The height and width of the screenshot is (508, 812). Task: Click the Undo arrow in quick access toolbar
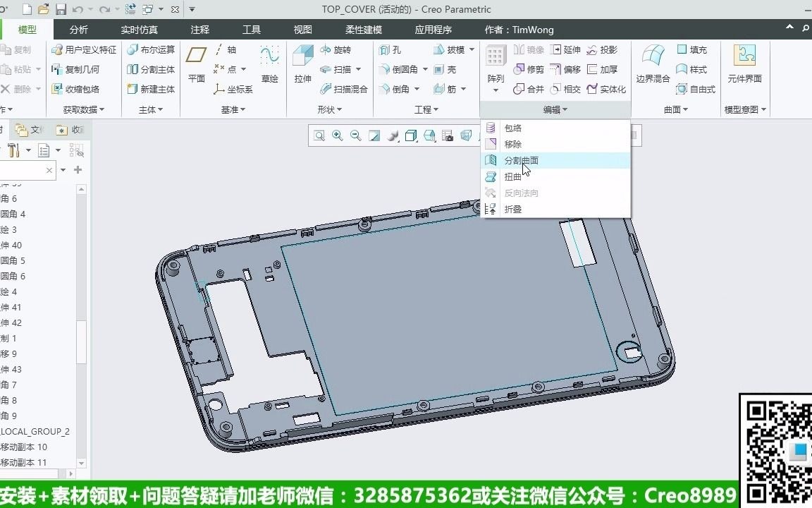pyautogui.click(x=78, y=9)
